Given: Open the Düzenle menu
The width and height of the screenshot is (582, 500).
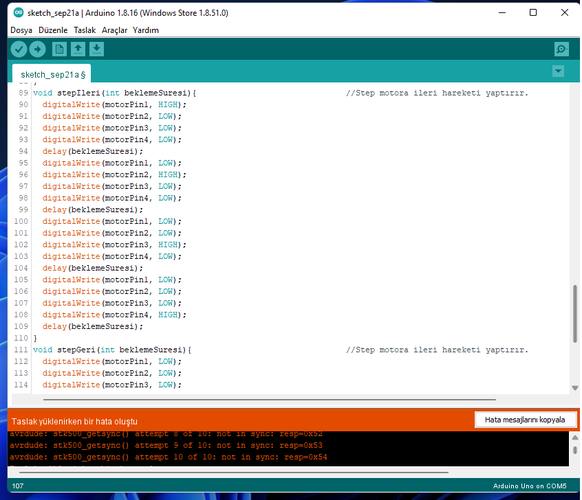Looking at the screenshot, I should click(x=53, y=30).
